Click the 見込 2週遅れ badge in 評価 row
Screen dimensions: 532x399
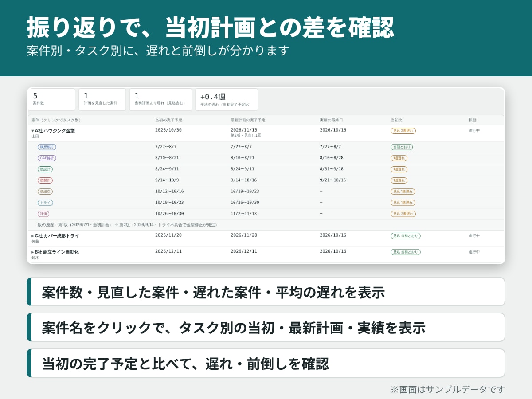[x=403, y=214]
